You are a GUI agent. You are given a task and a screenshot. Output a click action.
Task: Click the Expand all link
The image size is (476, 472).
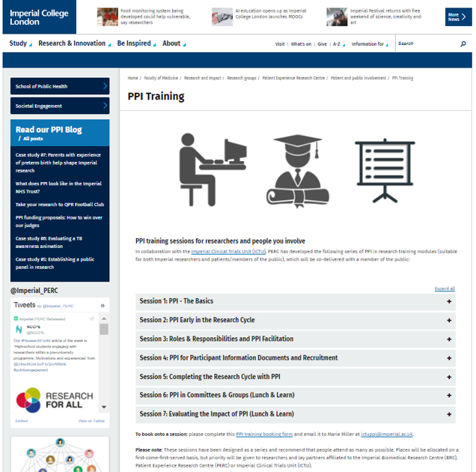[444, 288]
